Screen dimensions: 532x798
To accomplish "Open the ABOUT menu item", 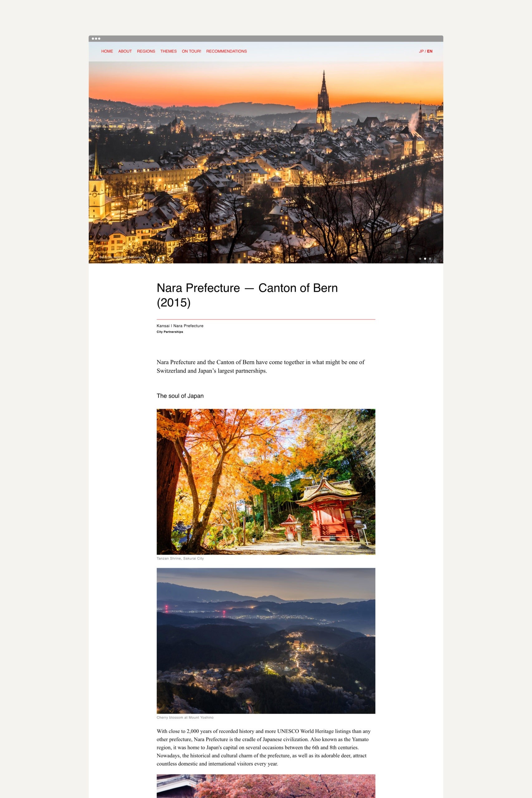I will [125, 51].
